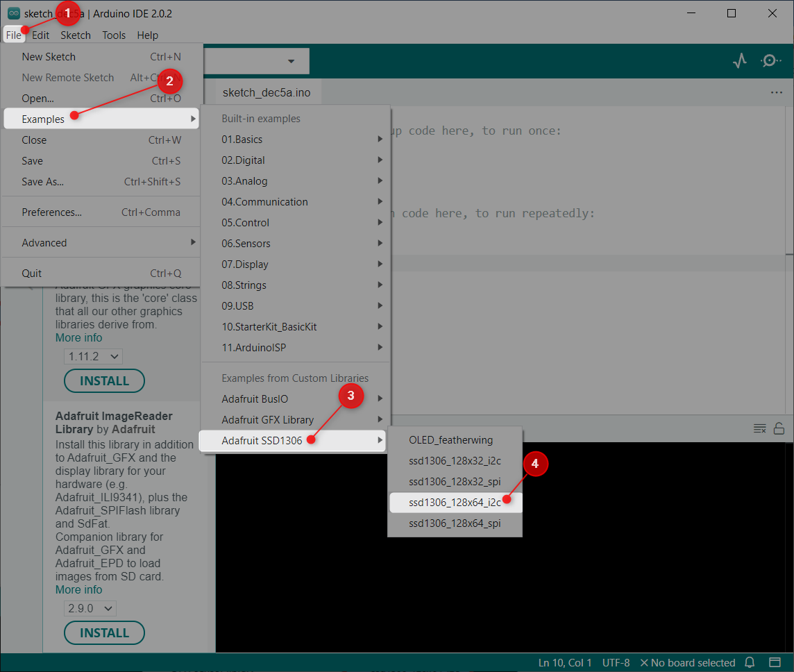Expand the Advanced submenu entry
The width and height of the screenshot is (794, 672).
[x=101, y=242]
